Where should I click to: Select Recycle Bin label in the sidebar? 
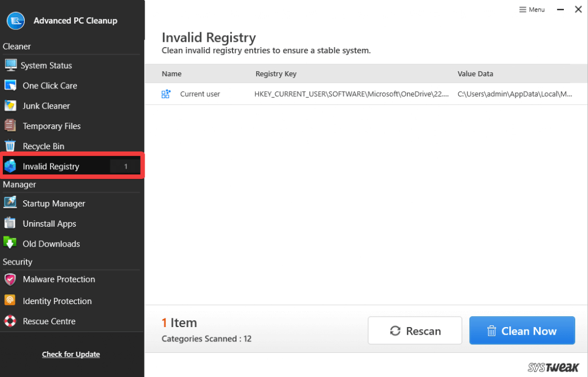[x=44, y=146]
